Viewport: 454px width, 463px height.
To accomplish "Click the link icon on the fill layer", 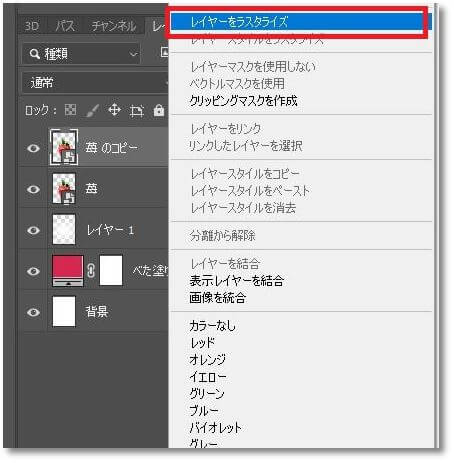I will click(x=91, y=271).
